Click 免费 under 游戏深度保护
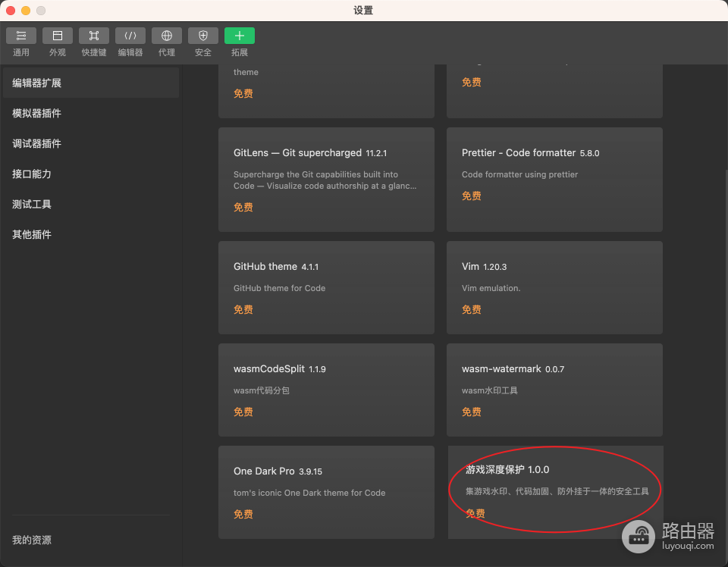 pyautogui.click(x=475, y=514)
